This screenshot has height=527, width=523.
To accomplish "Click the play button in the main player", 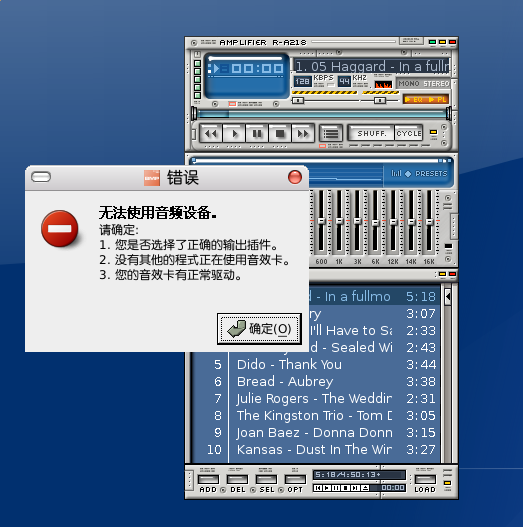I will (234, 134).
